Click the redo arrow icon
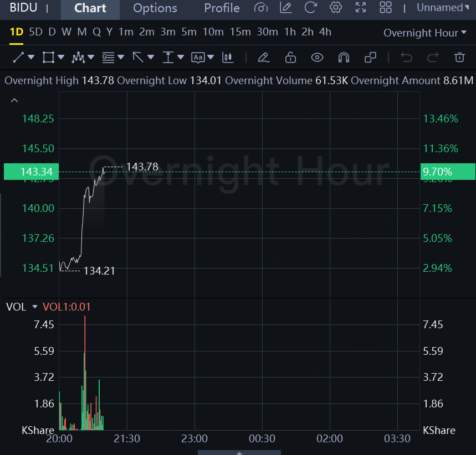 click(433, 58)
